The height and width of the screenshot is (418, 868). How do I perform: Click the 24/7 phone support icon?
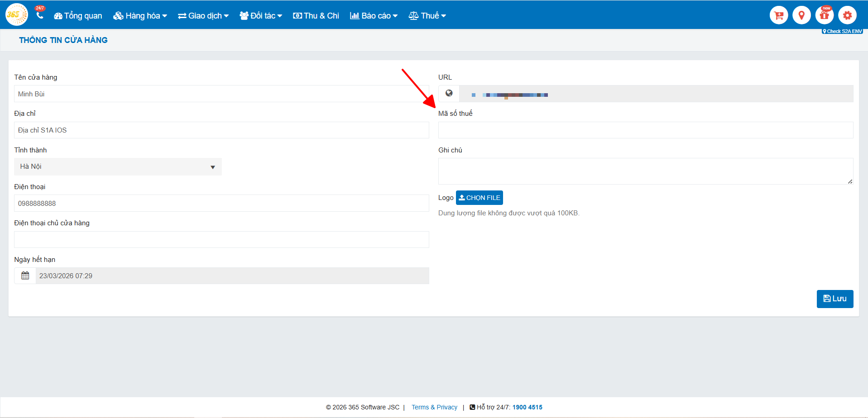[x=40, y=15]
